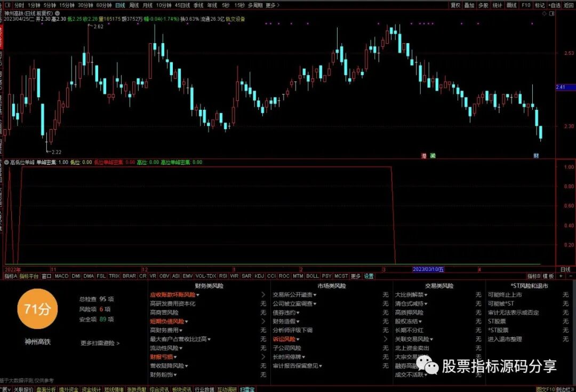Switch to the 多周期 view
The width and height of the screenshot is (576, 392).
255,5
